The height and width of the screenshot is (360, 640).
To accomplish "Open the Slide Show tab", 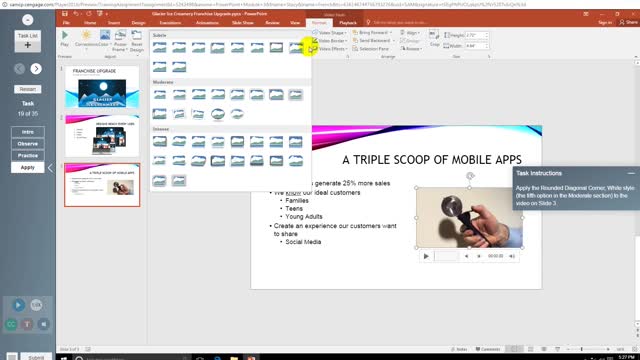I will [x=243, y=23].
